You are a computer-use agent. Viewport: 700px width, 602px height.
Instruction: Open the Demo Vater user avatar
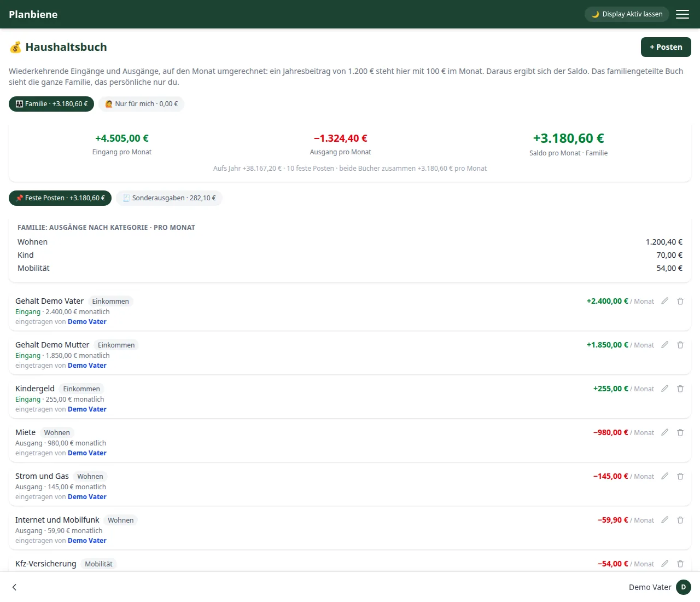[x=684, y=587]
